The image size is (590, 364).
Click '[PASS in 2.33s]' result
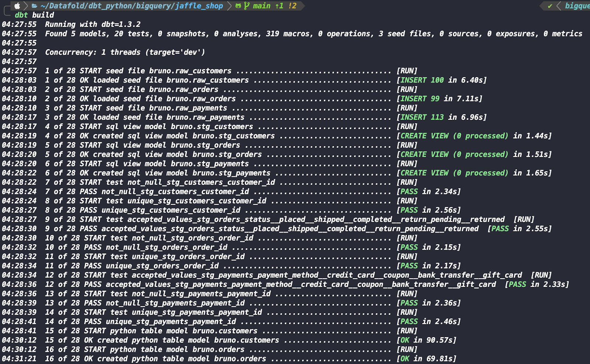[x=537, y=284]
